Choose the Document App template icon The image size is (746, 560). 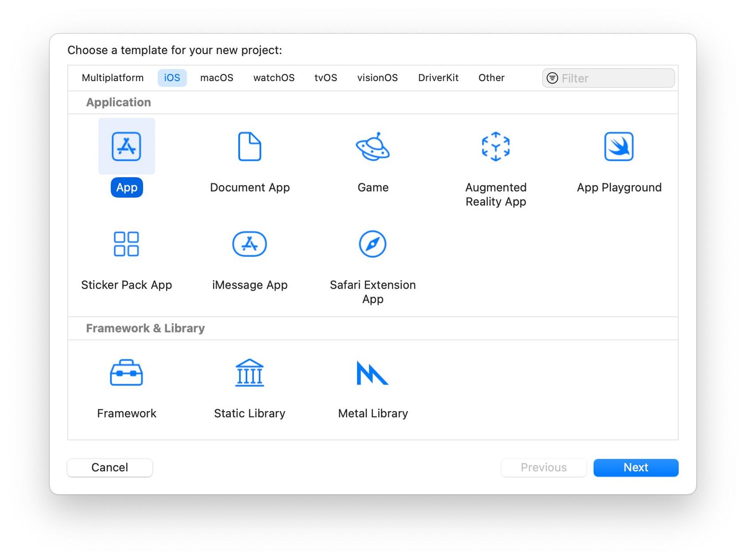click(x=250, y=146)
